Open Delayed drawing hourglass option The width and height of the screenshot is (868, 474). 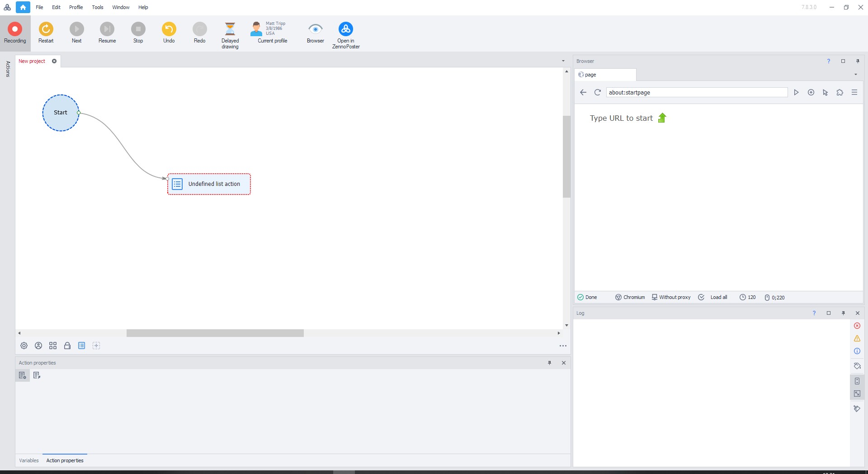click(230, 35)
